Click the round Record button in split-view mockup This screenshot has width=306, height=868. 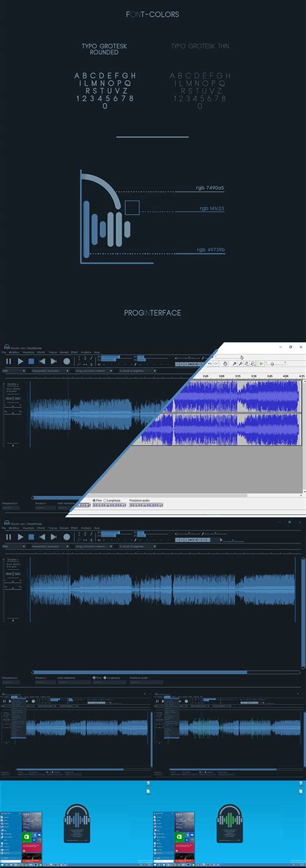pyautogui.click(x=66, y=362)
